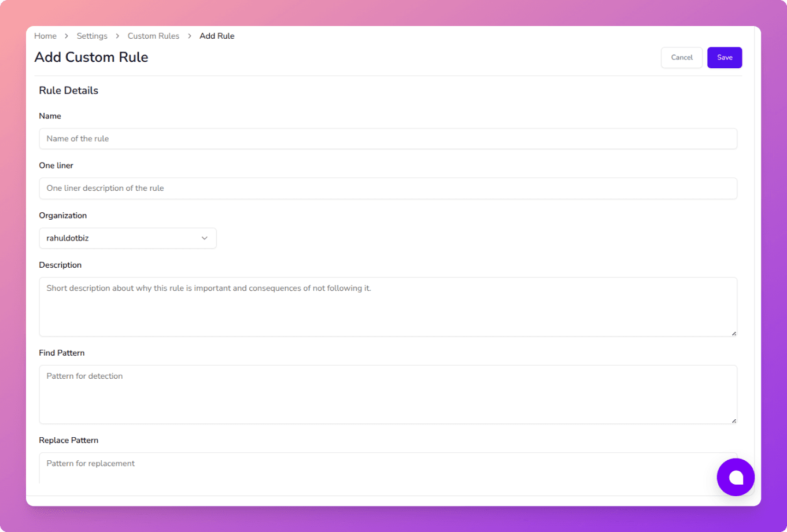Click the One liner label
The image size is (787, 532).
[56, 165]
